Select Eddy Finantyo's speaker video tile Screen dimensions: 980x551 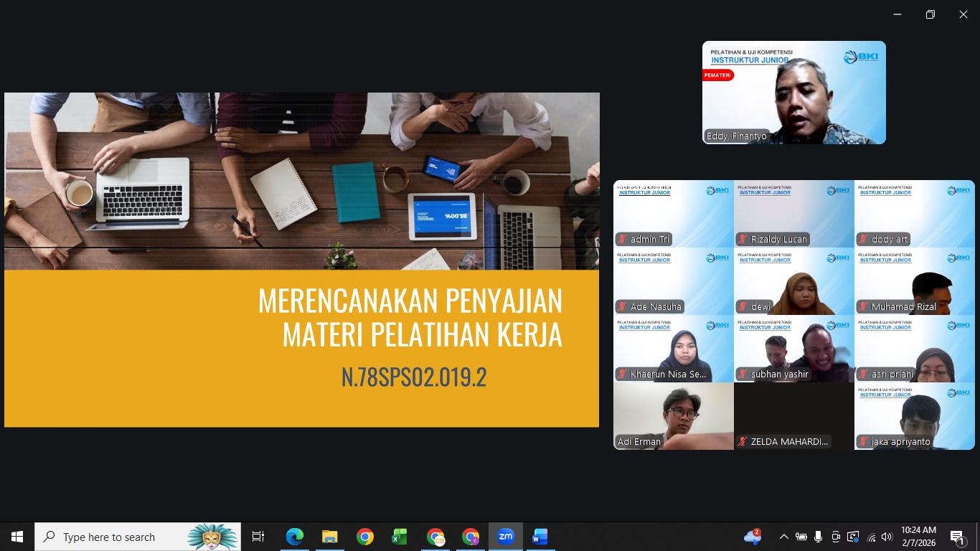pos(794,93)
